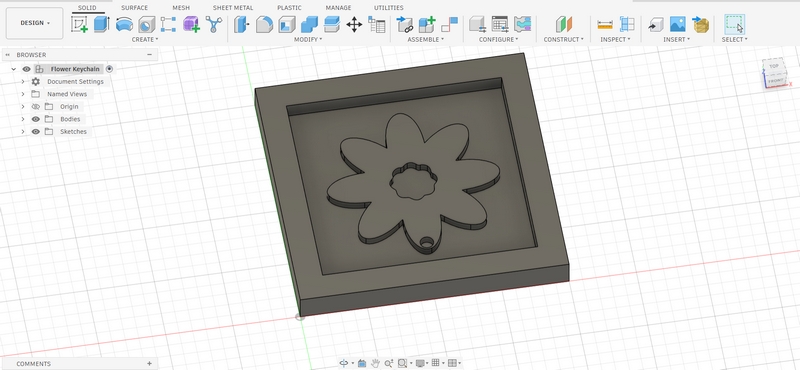
Task: Collapse the Flower Keychain root node
Action: pyautogui.click(x=14, y=69)
